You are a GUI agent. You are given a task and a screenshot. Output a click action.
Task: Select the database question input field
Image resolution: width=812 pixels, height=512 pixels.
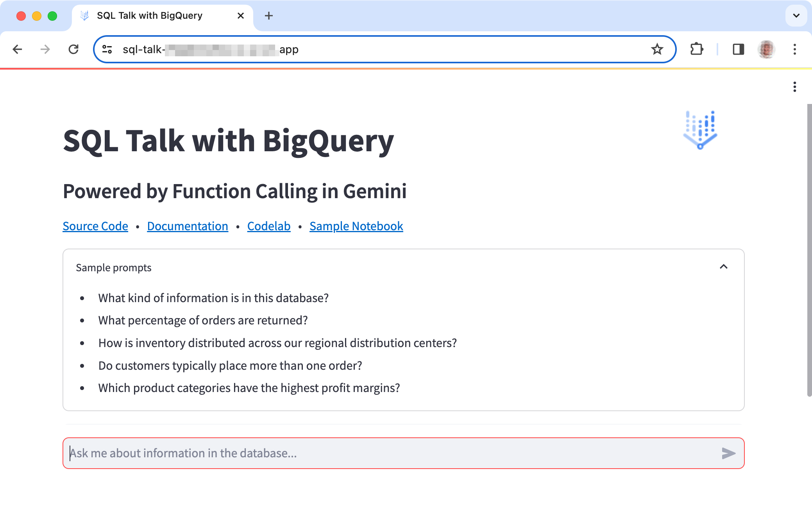(403, 453)
